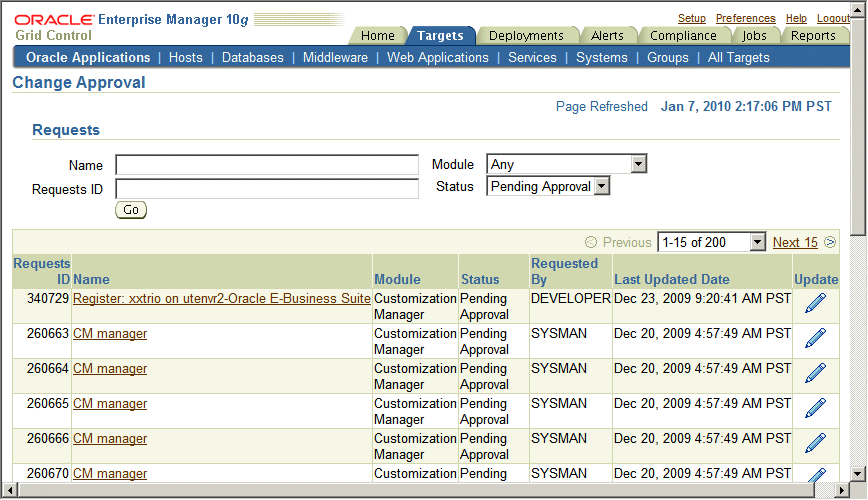Screen dimensions: 868x500
Task: Click the Next 15 link
Action: coord(795,243)
